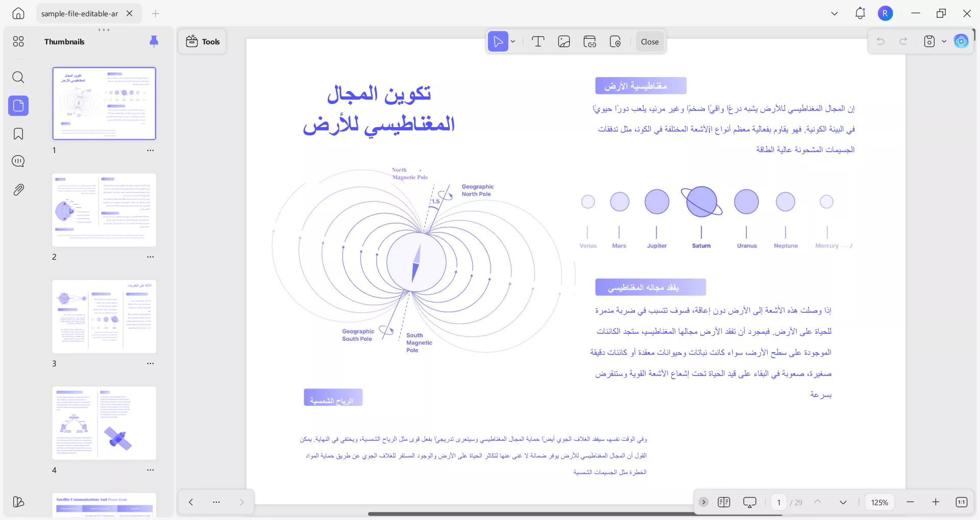Start slideshow presentation mode

[750, 502]
